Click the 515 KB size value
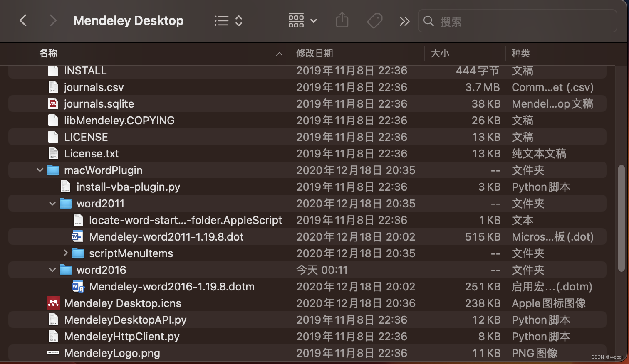The image size is (629, 364). point(483,237)
